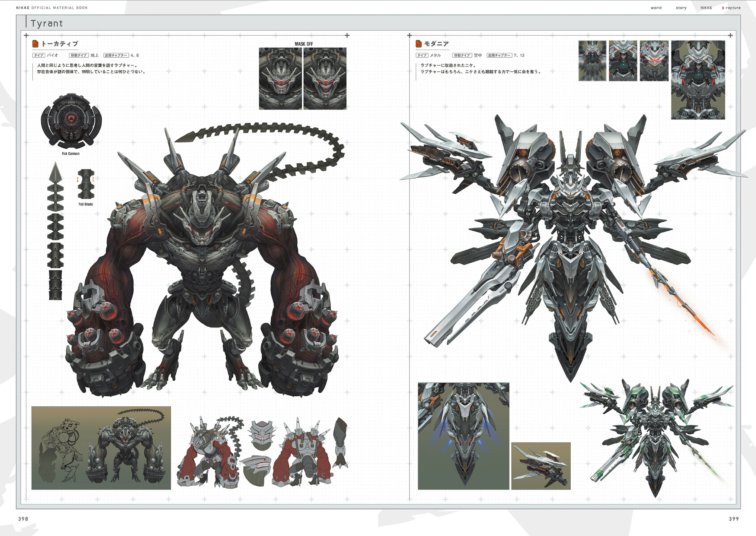
Task: Open the story tab in header
Action: coord(681,8)
